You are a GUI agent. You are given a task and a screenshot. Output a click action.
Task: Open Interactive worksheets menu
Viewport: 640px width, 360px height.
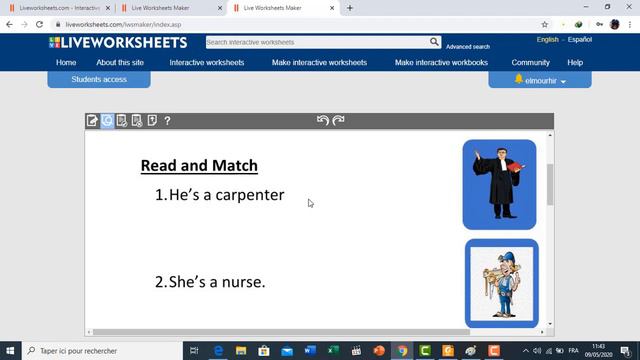click(x=207, y=62)
